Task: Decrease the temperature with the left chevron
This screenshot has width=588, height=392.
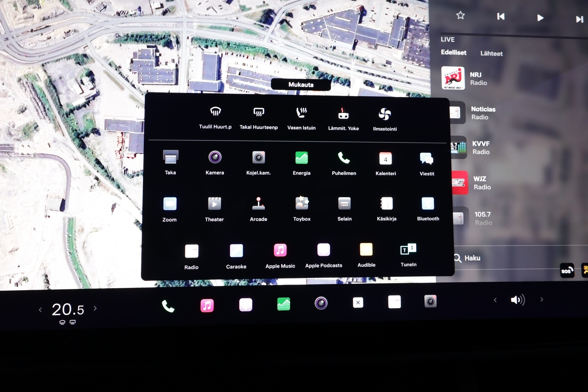Action: pos(40,310)
